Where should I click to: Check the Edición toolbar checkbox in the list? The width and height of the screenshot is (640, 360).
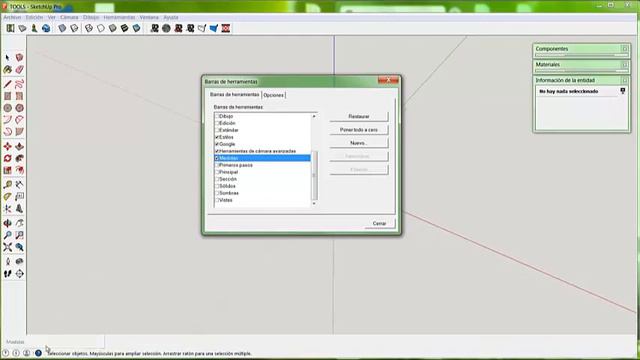click(218, 123)
